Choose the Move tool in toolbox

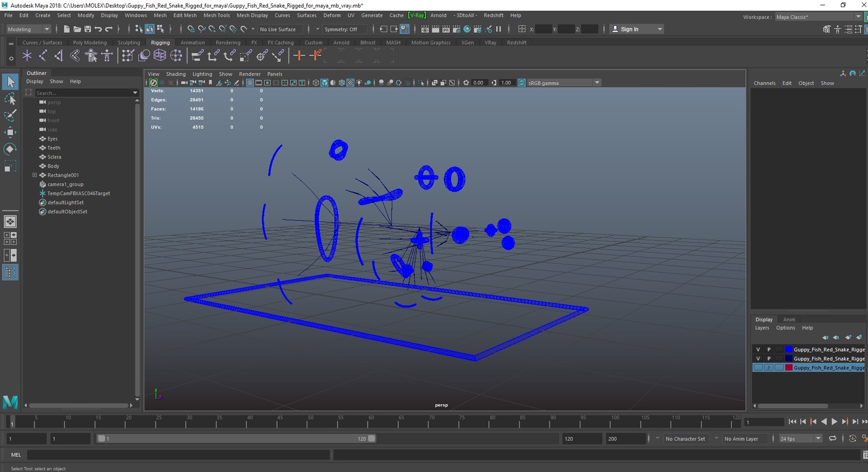10,132
